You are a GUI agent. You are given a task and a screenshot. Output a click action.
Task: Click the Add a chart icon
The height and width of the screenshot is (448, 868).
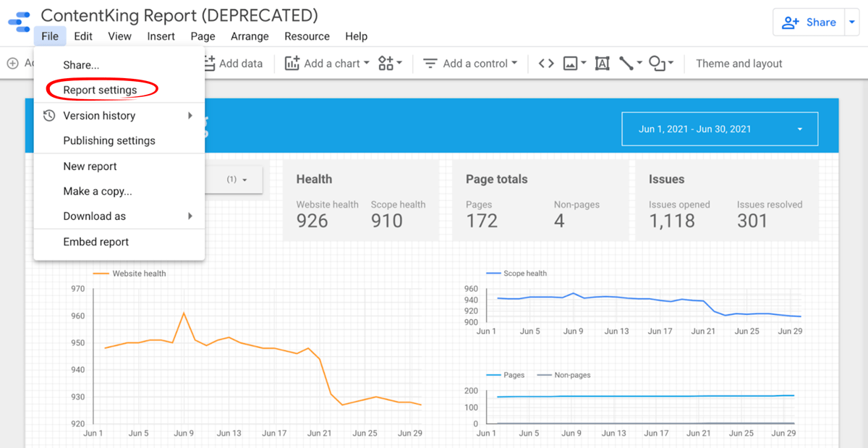292,64
